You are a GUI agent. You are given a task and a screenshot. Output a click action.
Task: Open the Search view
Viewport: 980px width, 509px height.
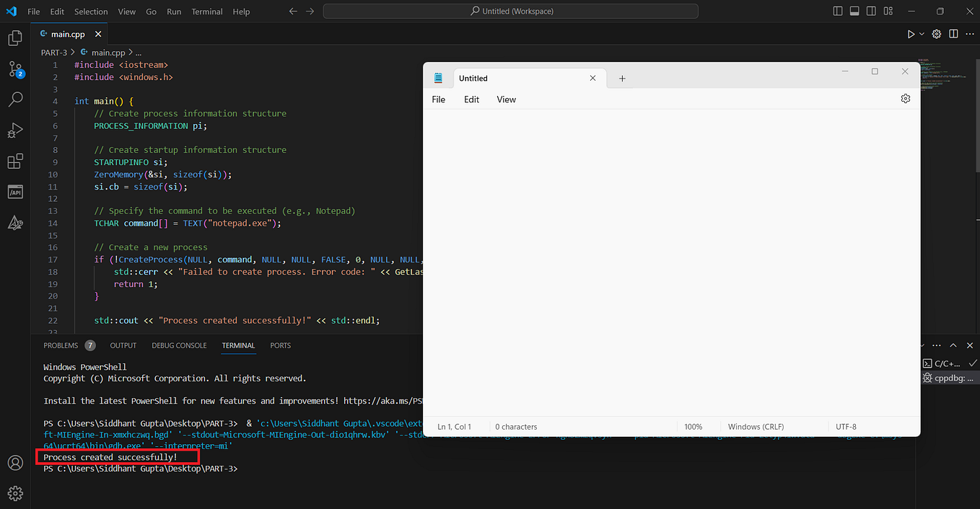pyautogui.click(x=15, y=99)
